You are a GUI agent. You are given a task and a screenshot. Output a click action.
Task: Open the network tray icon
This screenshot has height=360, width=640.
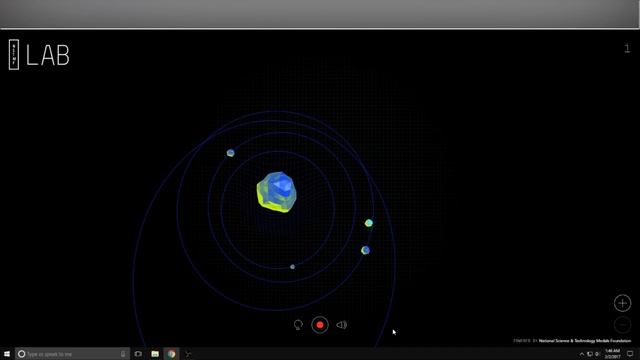[x=590, y=354]
